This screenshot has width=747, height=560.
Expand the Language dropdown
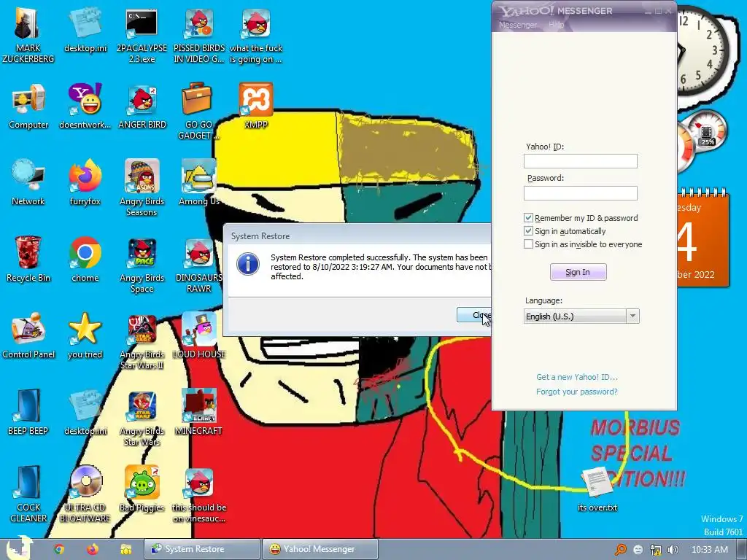click(632, 316)
